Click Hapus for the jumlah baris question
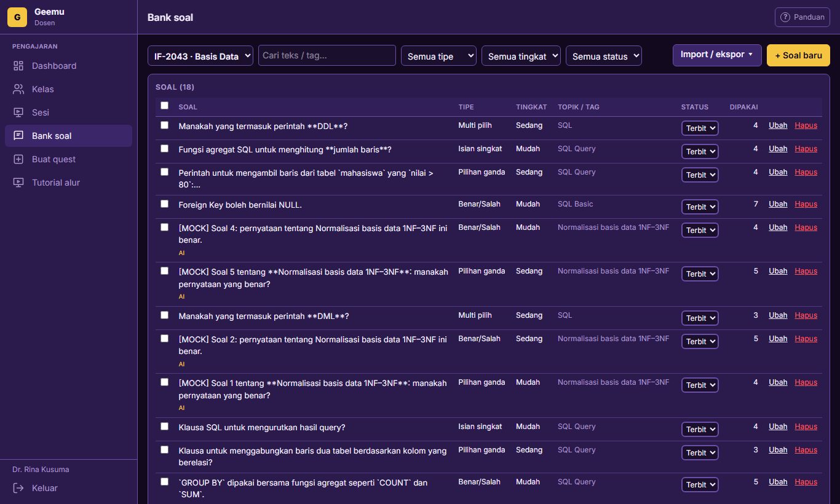This screenshot has width=840, height=504. pos(806,148)
